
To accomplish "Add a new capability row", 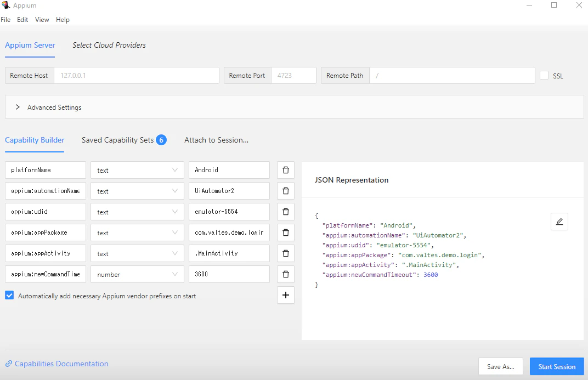I will pyautogui.click(x=285, y=295).
